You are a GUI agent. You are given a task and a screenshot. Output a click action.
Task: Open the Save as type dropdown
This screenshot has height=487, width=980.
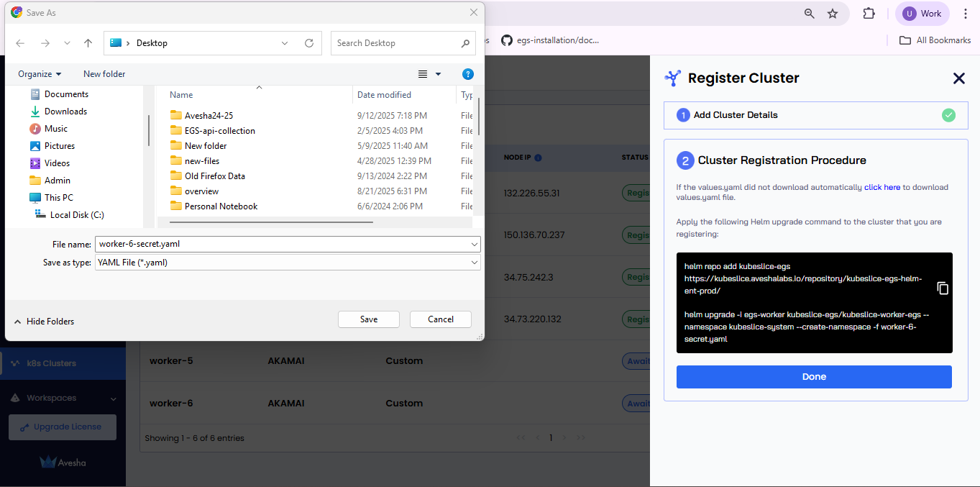(474, 263)
